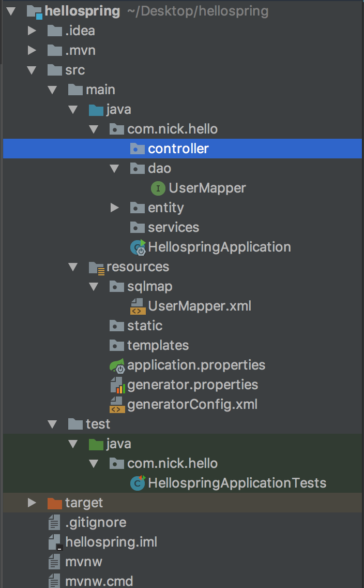
Task: Collapse the main folder arrow
Action: 52,90
